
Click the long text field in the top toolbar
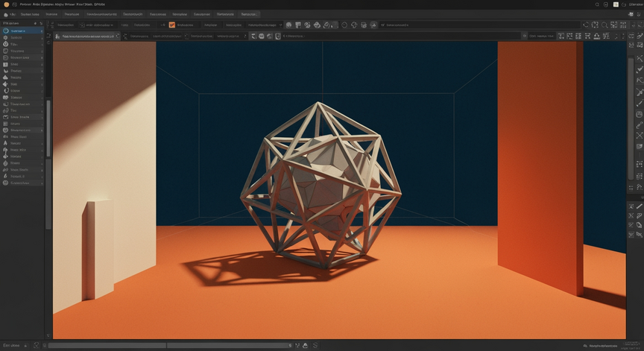point(480,25)
